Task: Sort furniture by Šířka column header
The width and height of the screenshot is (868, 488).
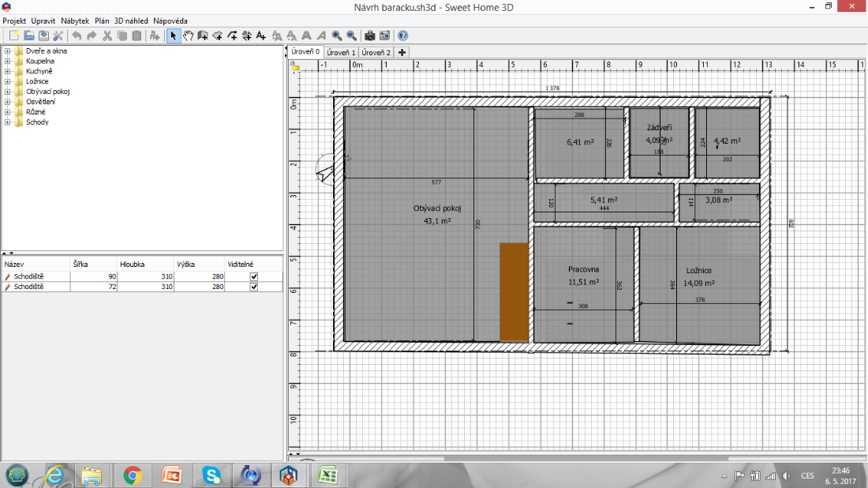Action: 92,265
